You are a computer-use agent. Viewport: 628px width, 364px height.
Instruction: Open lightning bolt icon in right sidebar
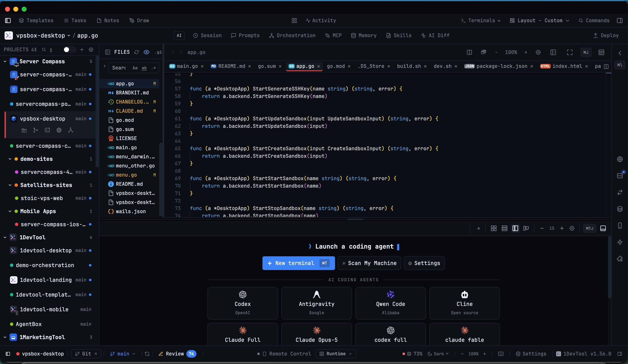coord(620,242)
